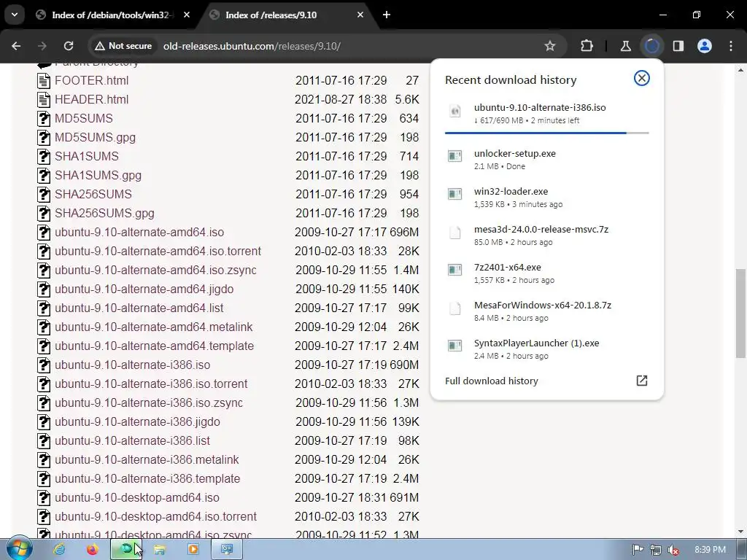Open Windows Media Player from the taskbar
Image resolution: width=747 pixels, height=560 pixels.
(193, 549)
